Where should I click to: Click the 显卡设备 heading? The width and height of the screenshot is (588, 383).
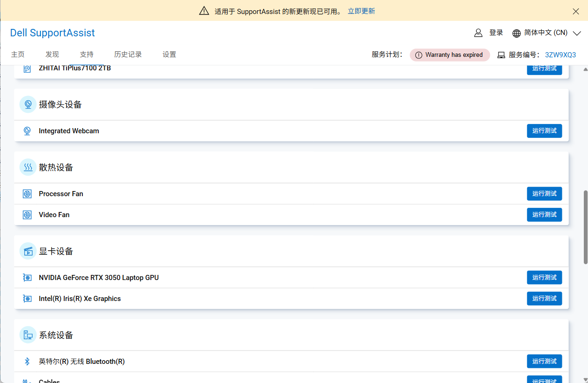(x=56, y=251)
